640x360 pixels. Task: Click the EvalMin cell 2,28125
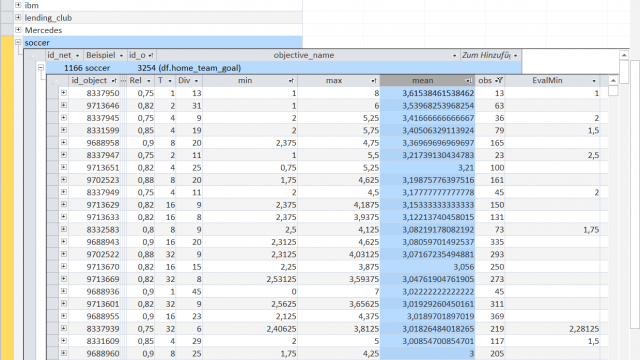(x=552, y=329)
